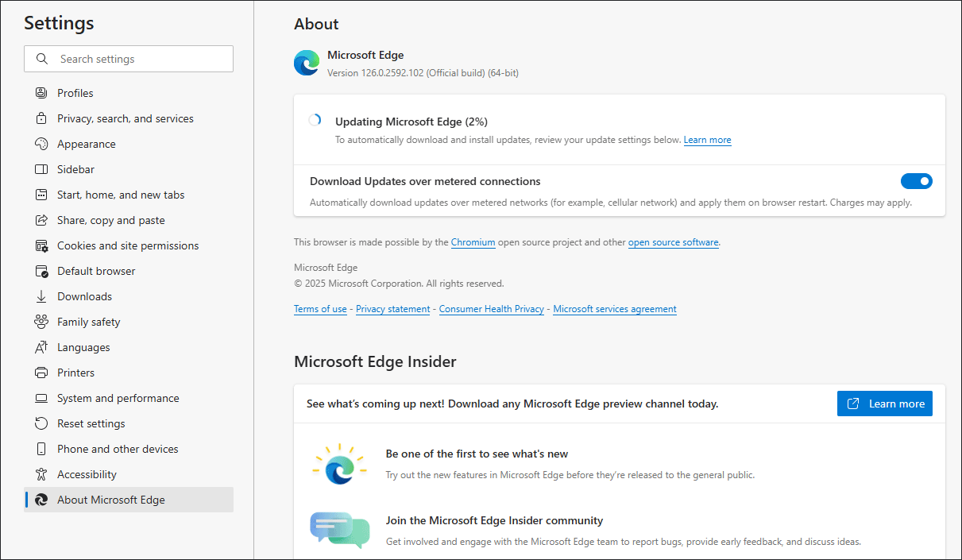Open the Downloads settings section

[x=129, y=296]
